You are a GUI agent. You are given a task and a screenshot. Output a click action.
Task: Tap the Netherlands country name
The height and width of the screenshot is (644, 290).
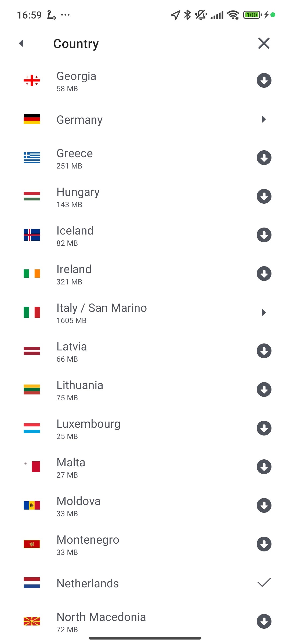click(x=88, y=583)
